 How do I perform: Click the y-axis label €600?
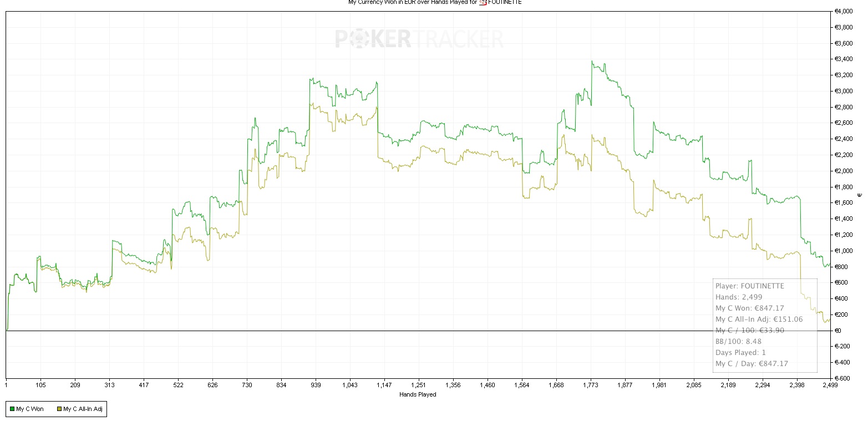pyautogui.click(x=841, y=283)
